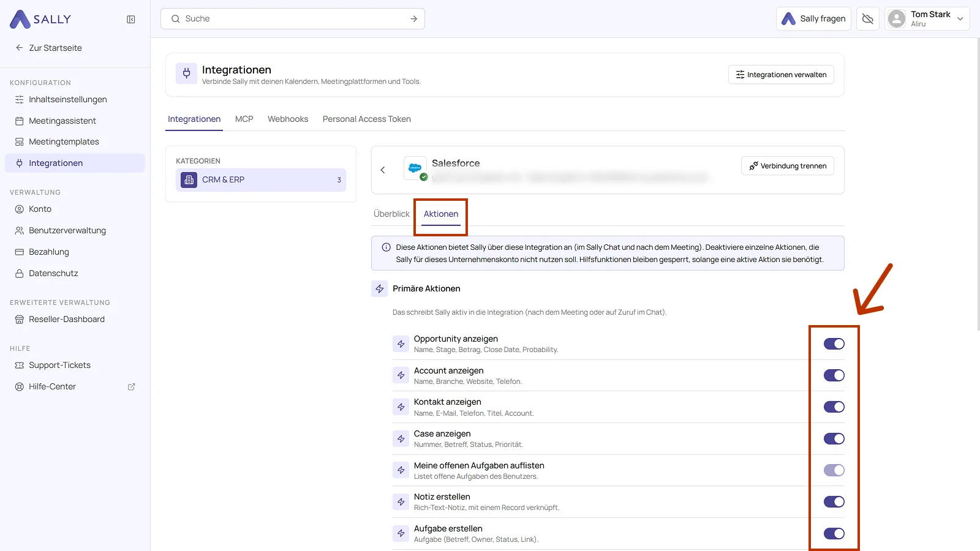Screen dimensions: 980x551
Task: Switch to the Überblick tab
Action: pos(391,214)
